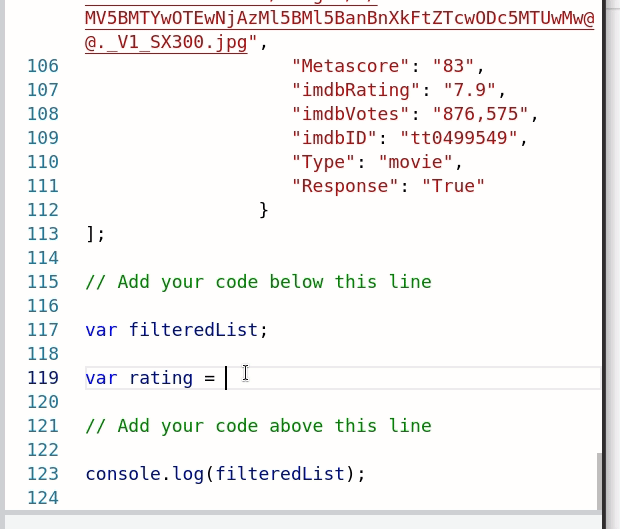The height and width of the screenshot is (529, 620).
Task: Click the '];' array closing on line 113
Action: (95, 234)
